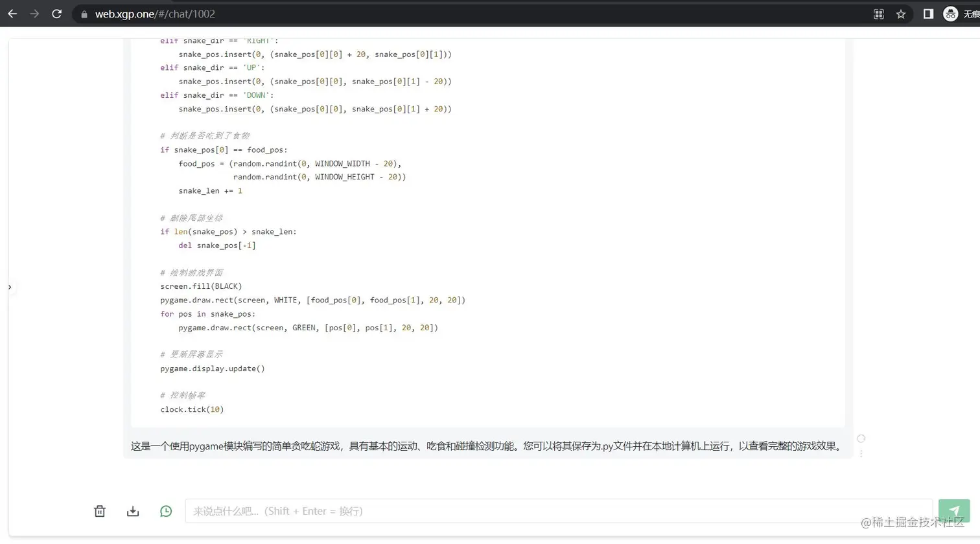Clear the chat with the trash icon
Image resolution: width=980 pixels, height=544 pixels.
click(x=100, y=511)
